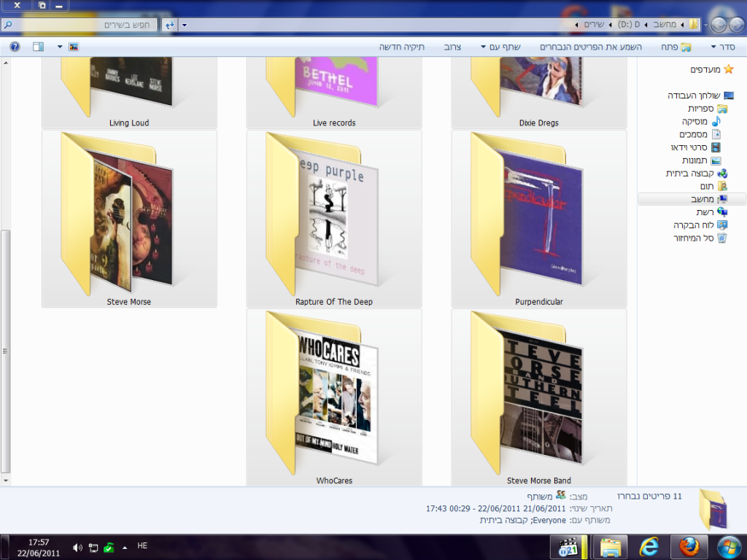Click the forward navigation button
The image size is (747, 560).
[719, 24]
